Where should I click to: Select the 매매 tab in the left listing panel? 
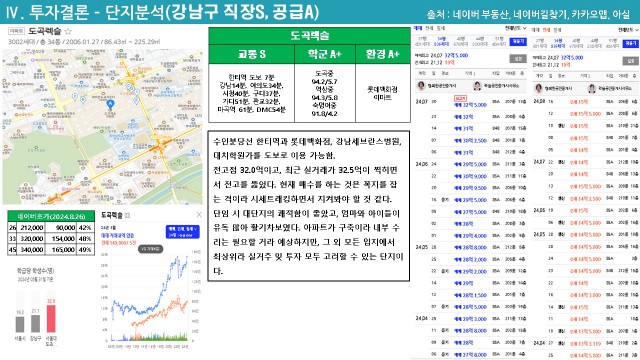click(418, 29)
